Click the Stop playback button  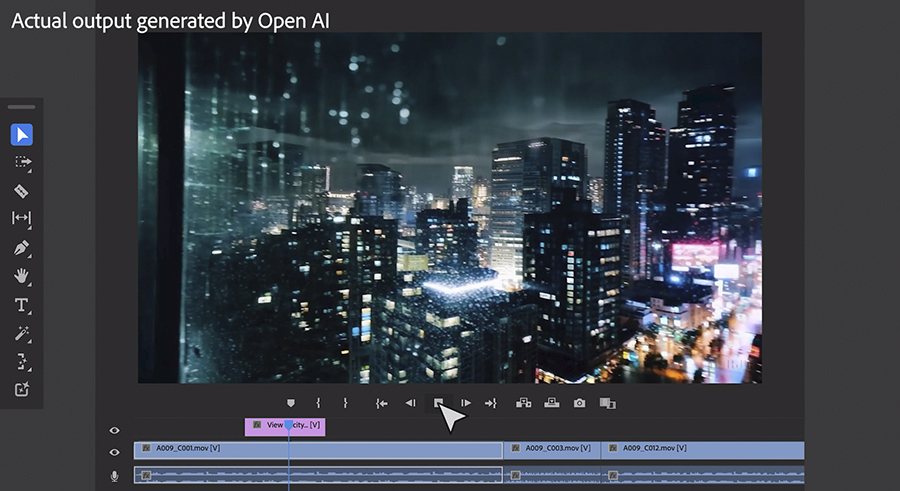tap(439, 403)
